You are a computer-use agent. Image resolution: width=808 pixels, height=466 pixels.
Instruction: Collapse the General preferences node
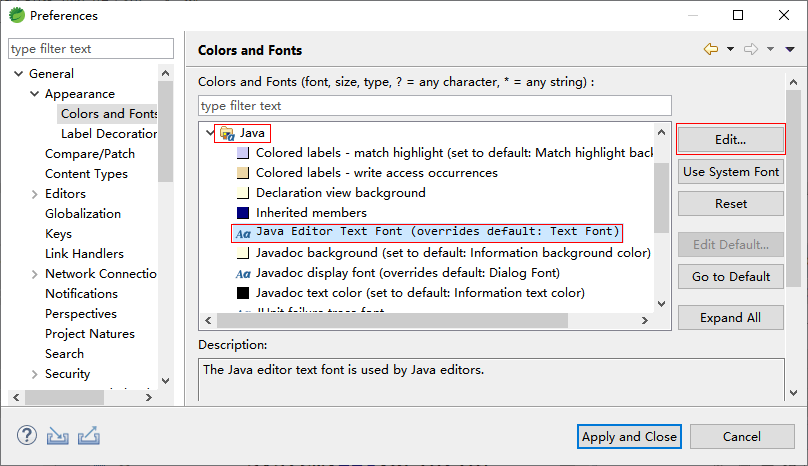tap(18, 74)
